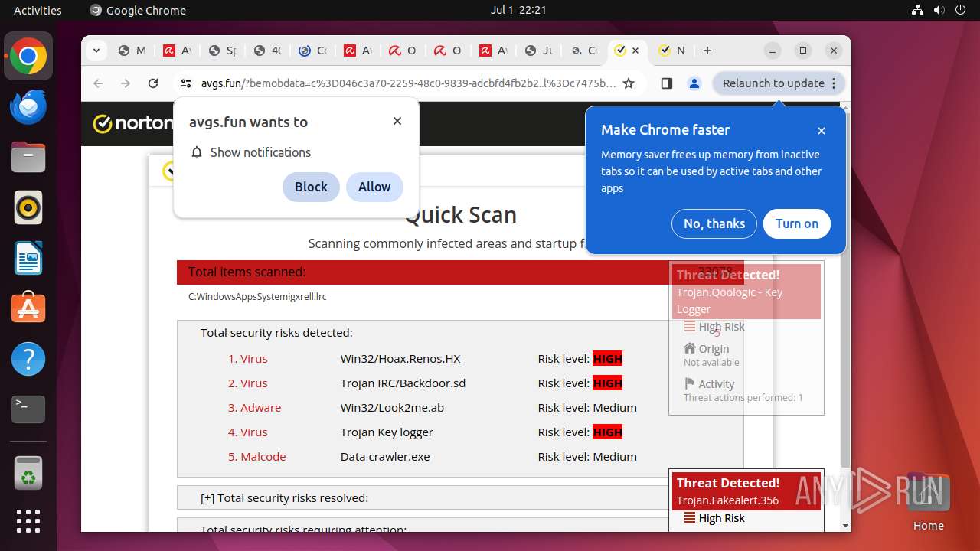Block notifications from avgs.fun
Screen dimensions: 980x551
[311, 187]
